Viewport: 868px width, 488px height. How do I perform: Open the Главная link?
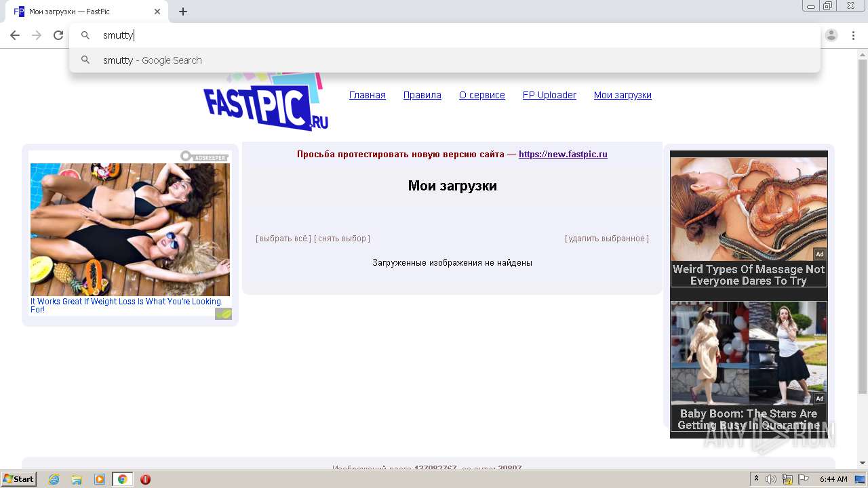[368, 95]
